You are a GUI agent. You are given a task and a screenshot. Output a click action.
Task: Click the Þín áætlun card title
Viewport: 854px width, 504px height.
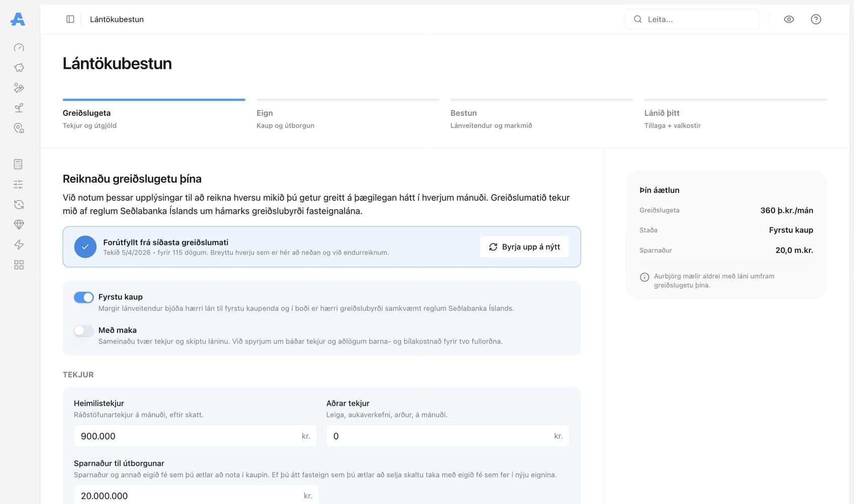(x=659, y=190)
